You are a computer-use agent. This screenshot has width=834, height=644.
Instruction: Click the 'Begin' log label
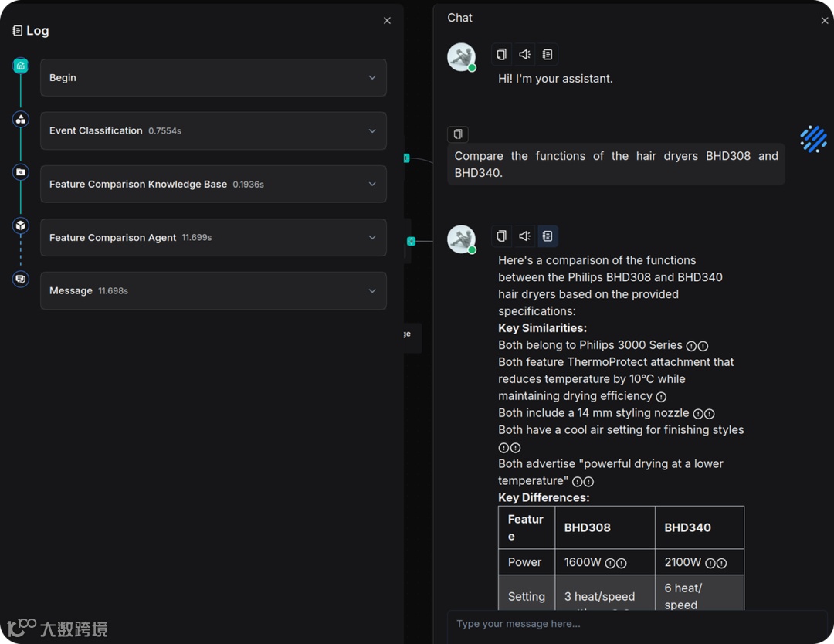point(63,78)
